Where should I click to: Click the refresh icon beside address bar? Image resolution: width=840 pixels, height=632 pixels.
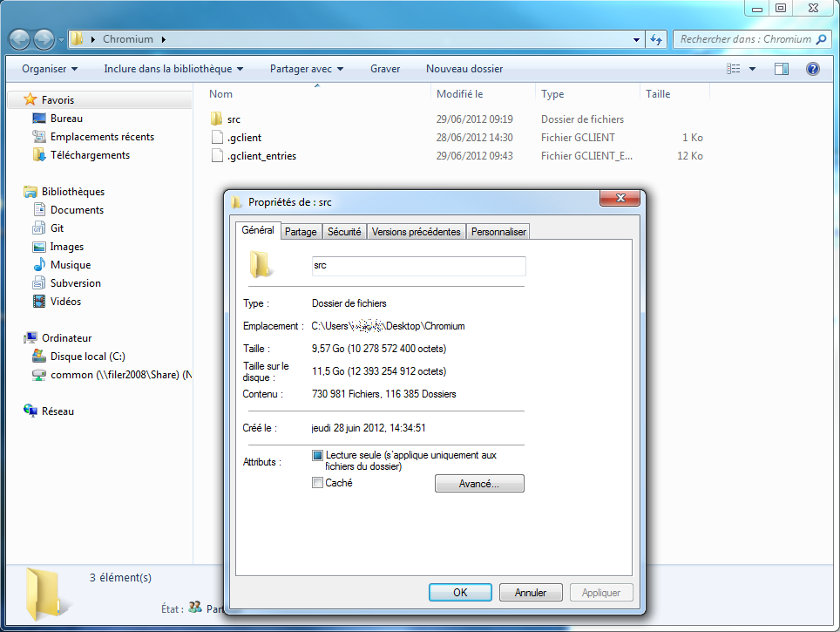[657, 39]
